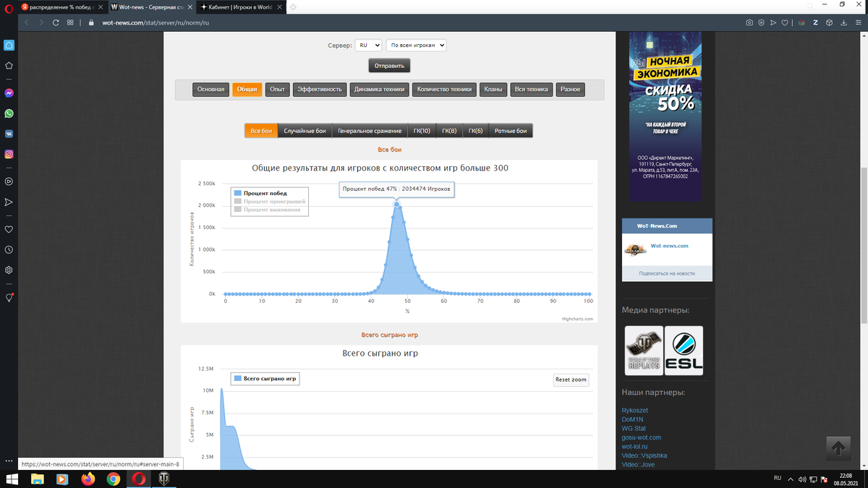Toggle 'Всего сыграно игр' legend series

pos(265,379)
